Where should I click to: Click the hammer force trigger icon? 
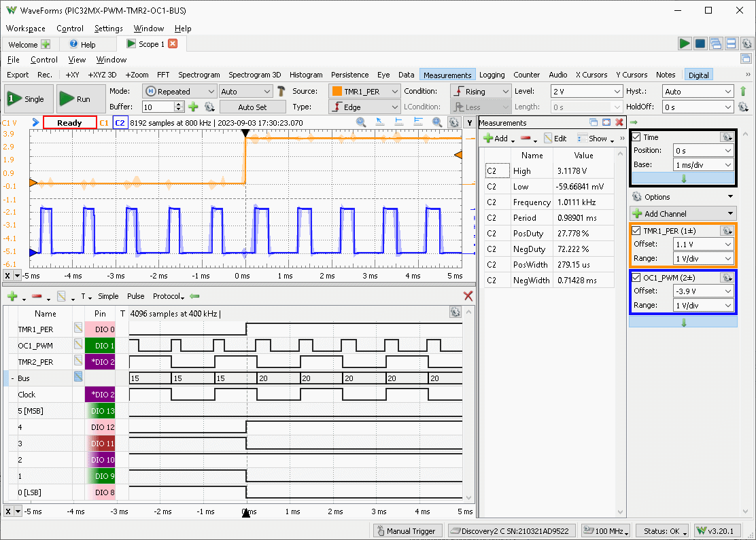(281, 91)
